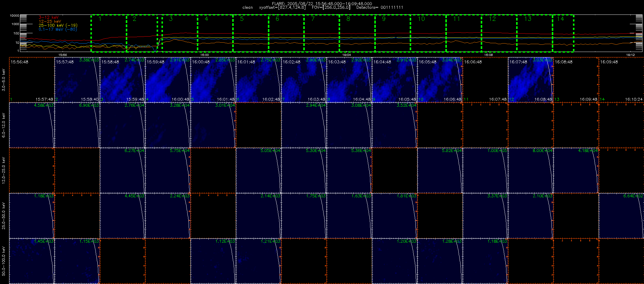Open the image panel labeled 1.28E+03
The height and width of the screenshot is (284, 644).
pyautogui.click(x=440, y=261)
